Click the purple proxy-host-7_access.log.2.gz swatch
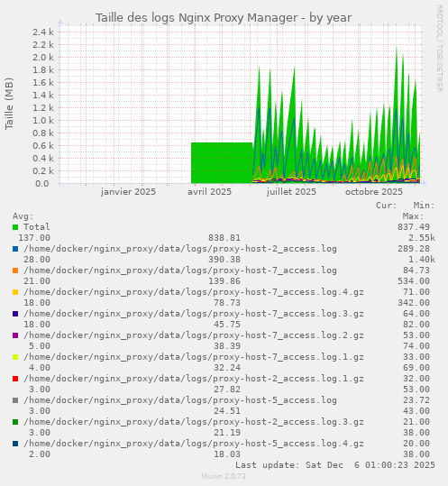Image resolution: width=448 pixels, height=486 pixels. coord(15,335)
